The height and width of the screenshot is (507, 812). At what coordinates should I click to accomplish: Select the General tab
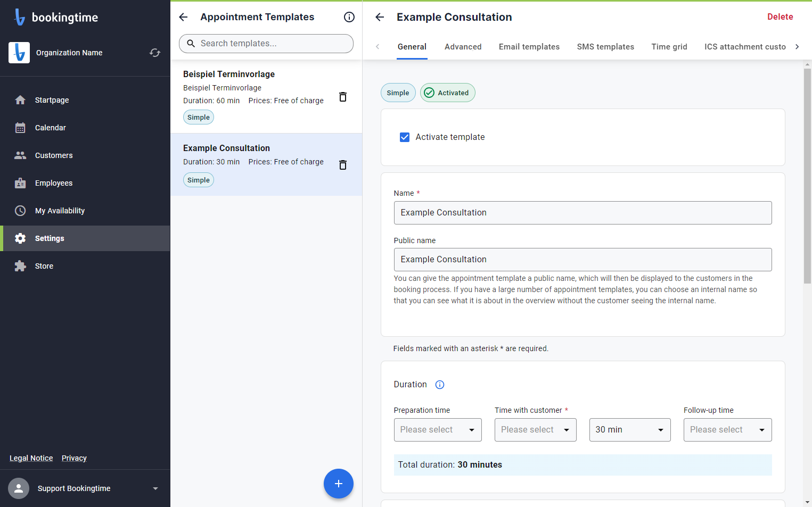[412, 47]
